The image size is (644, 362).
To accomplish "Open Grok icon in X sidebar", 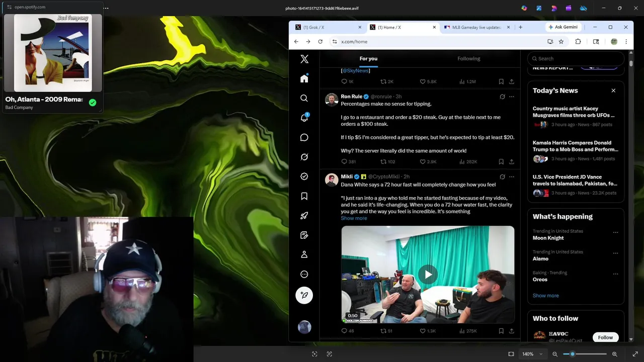I will point(304,157).
